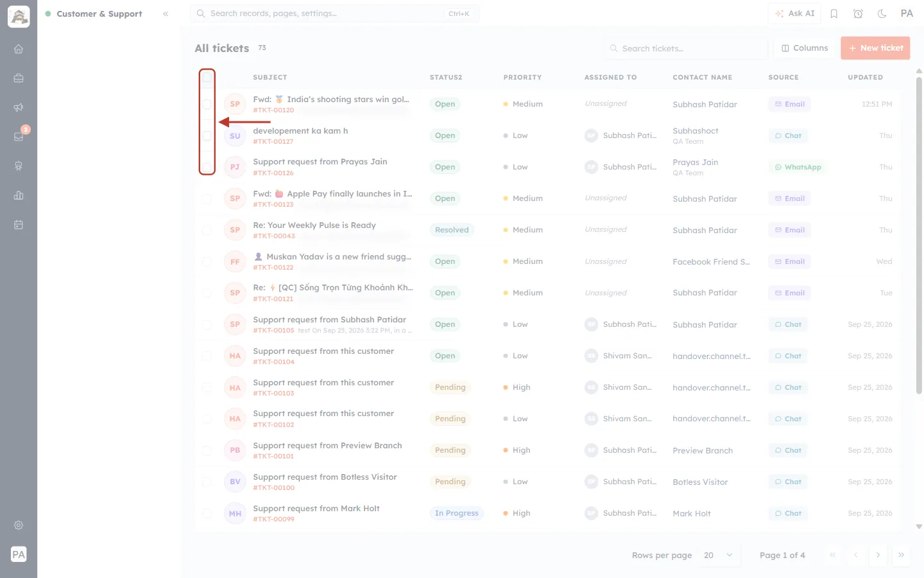Click the Search tickets field
The image size is (924, 578).
pyautogui.click(x=685, y=48)
